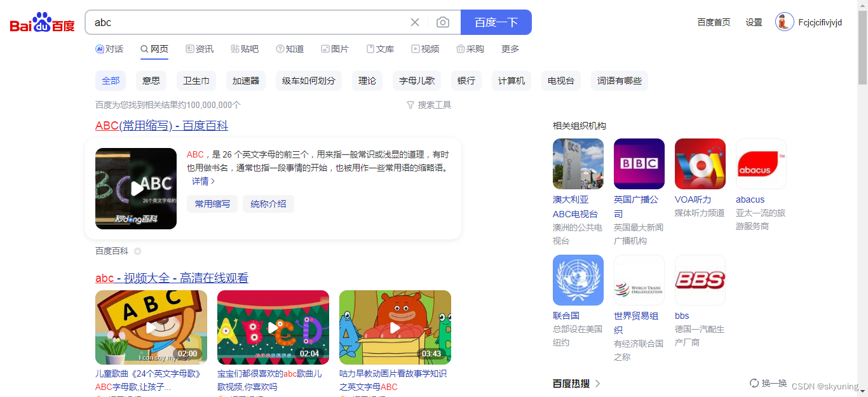Viewport: 868px width, 397px height.
Task: Click the 统称介绍 tag button
Action: click(x=268, y=204)
